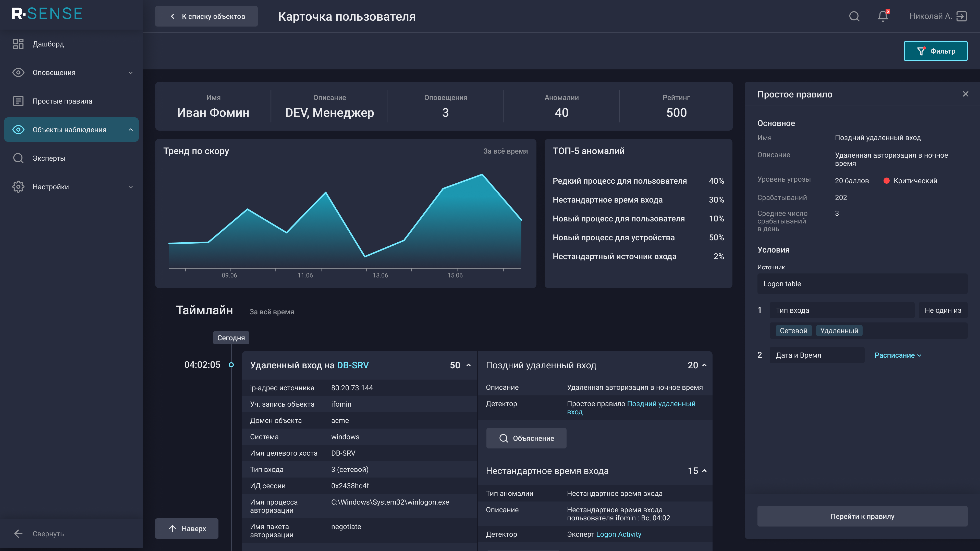Viewport: 980px width, 551px height.
Task: Open Эксперты in the sidebar
Action: point(49,158)
